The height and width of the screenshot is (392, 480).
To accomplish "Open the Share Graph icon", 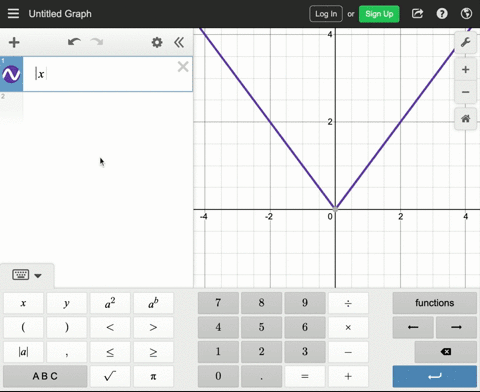I will (417, 14).
